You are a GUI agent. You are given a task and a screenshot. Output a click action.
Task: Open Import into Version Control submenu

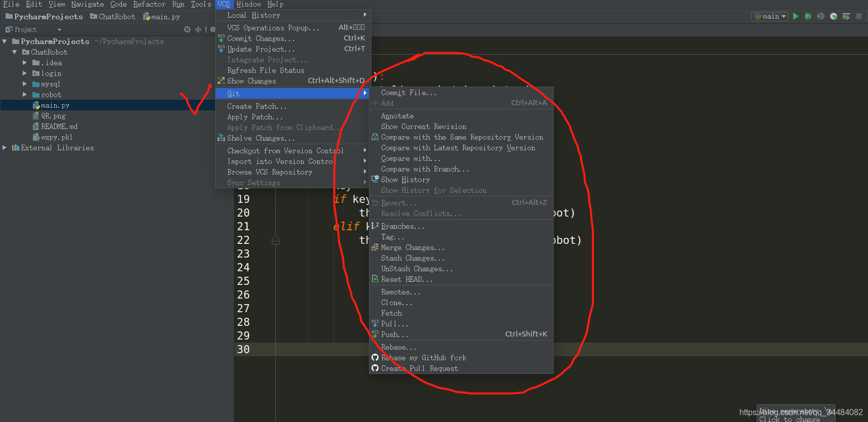click(293, 161)
